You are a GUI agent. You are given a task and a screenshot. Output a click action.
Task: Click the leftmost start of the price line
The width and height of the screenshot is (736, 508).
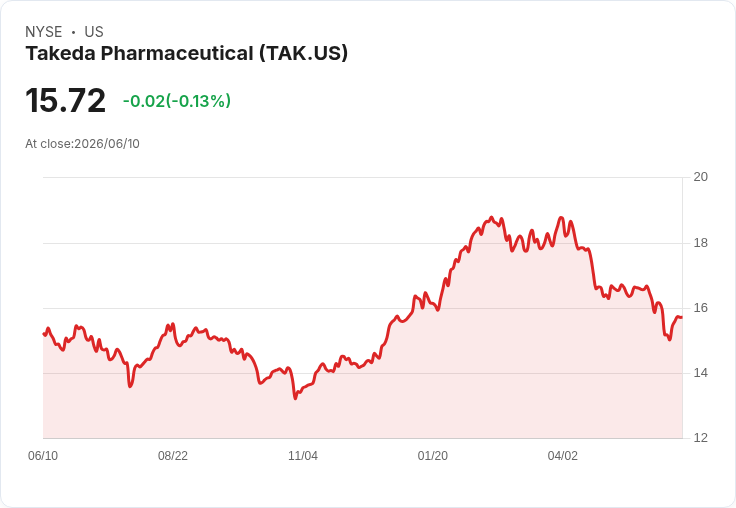44,334
